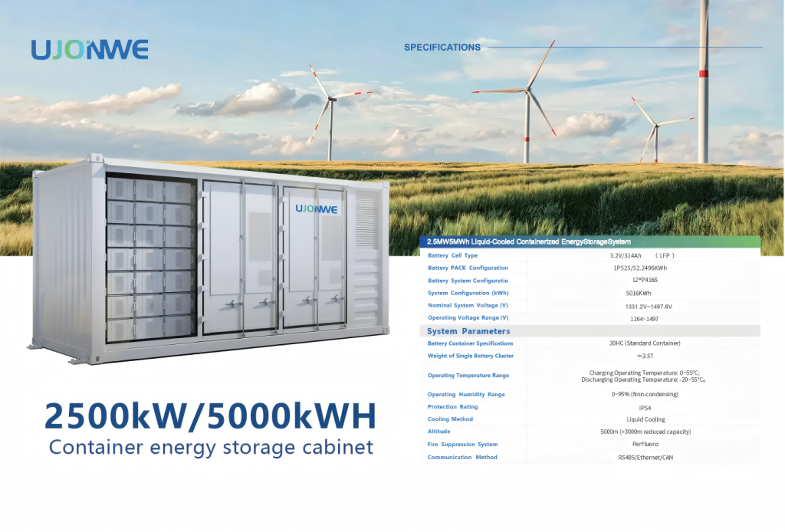Click the 2500kW/5000kWH headline text
This screenshot has width=785, height=532.
click(210, 416)
